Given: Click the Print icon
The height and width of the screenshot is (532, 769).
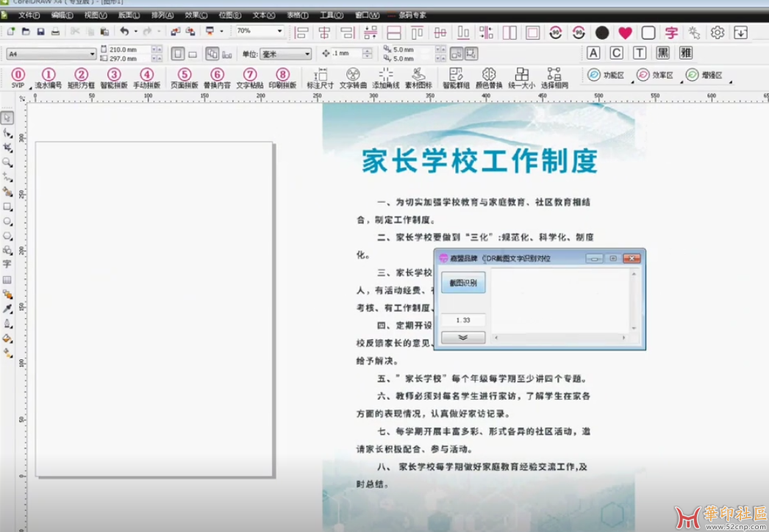Looking at the screenshot, I should coord(55,32).
